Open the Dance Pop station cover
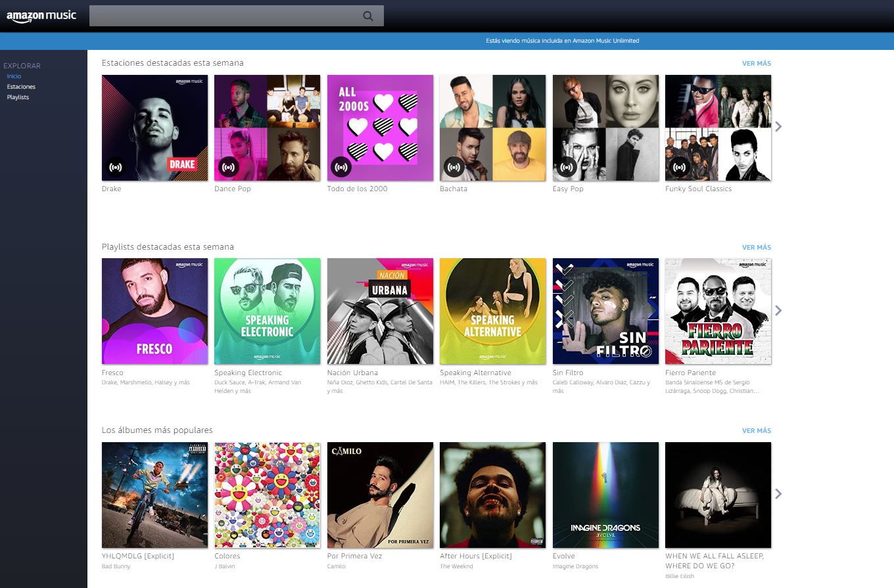 click(268, 127)
